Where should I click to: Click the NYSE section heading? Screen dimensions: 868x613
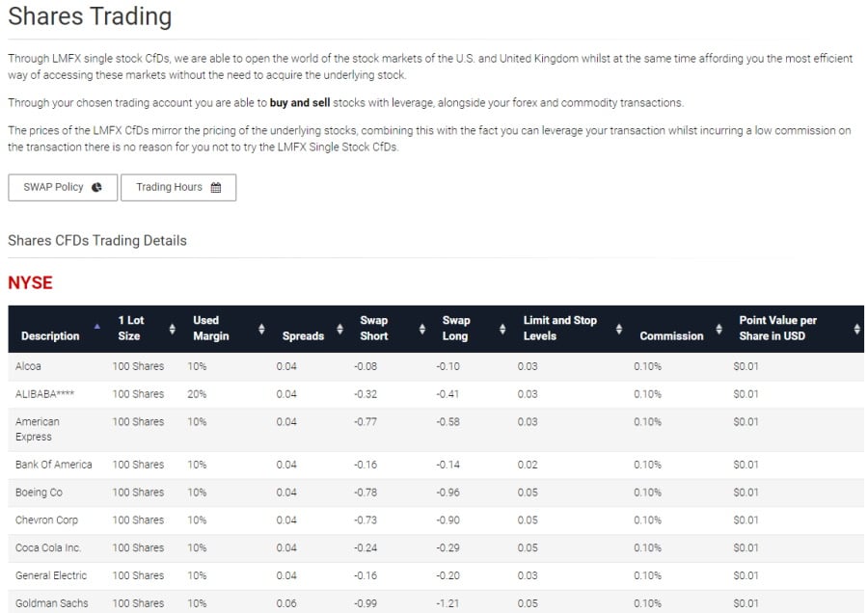(x=30, y=282)
